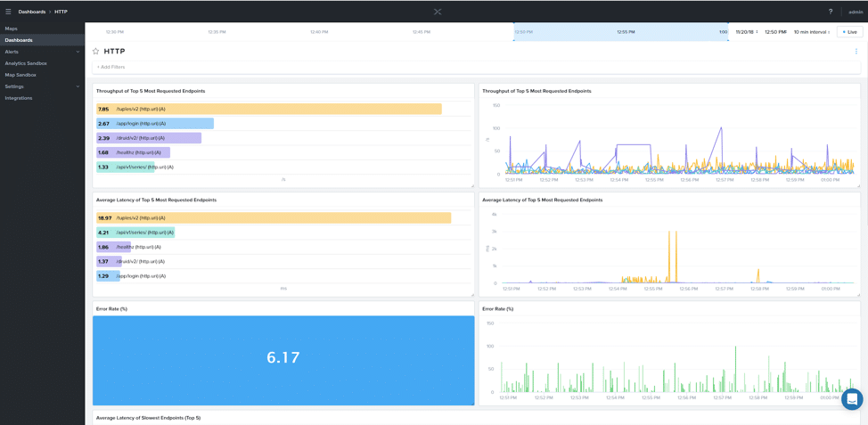Open the help question mark icon
The height and width of the screenshot is (425, 868).
click(831, 12)
